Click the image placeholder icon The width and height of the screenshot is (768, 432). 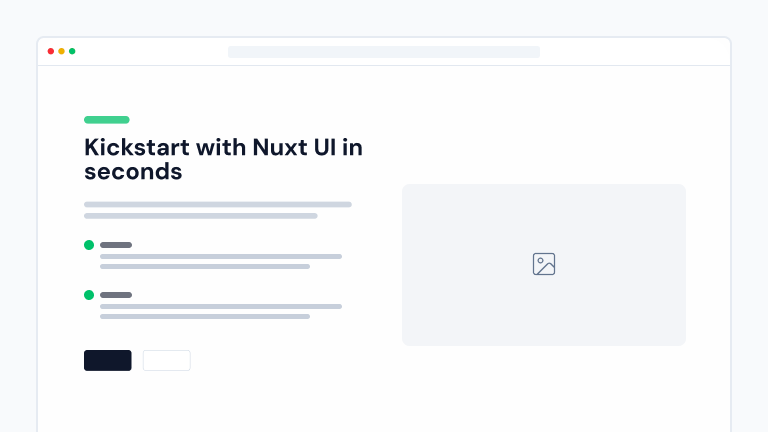click(x=544, y=264)
